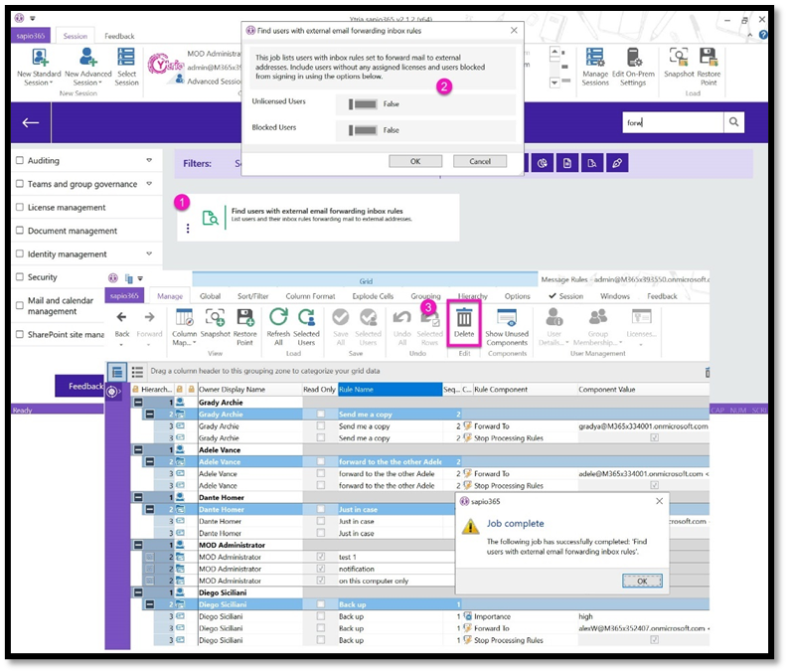Click Delete in the grid ribbon
787x672 pixels.
pyautogui.click(x=464, y=323)
